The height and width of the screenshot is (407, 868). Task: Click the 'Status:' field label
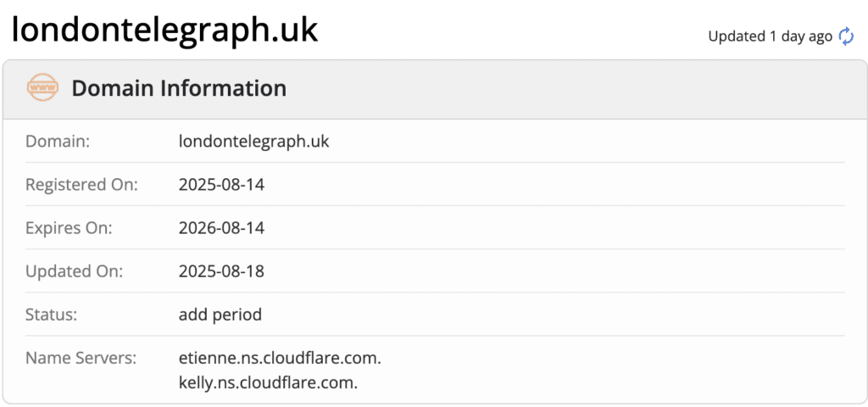tap(52, 315)
